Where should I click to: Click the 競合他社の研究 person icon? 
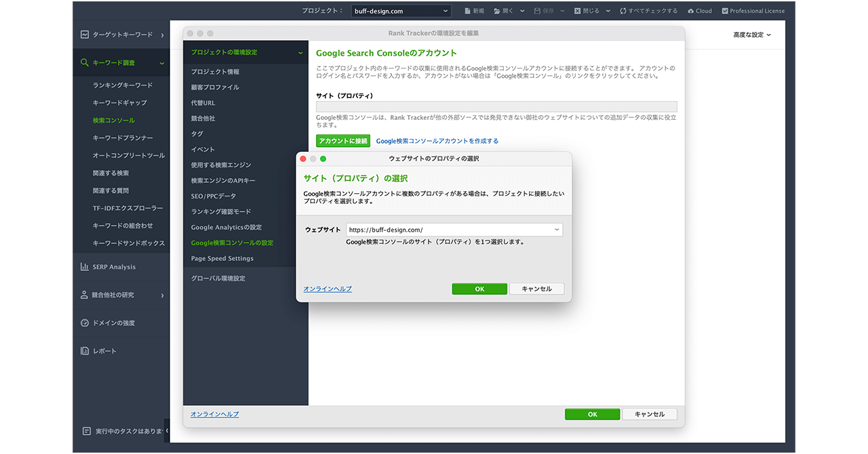click(85, 295)
